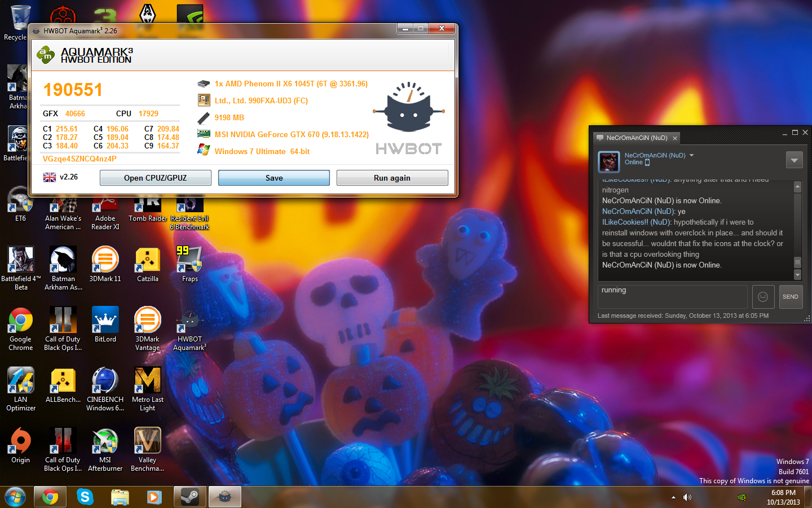
Task: Click the total score 190551
Action: [x=73, y=90]
